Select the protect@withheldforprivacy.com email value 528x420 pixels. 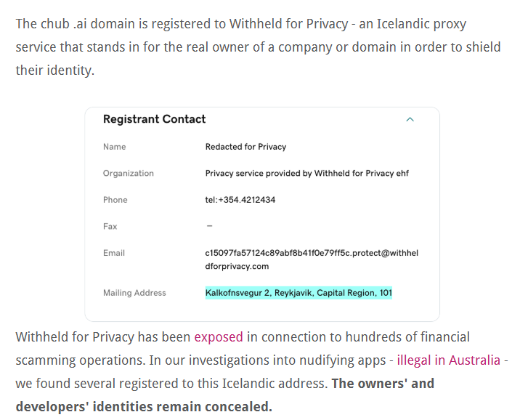click(312, 259)
